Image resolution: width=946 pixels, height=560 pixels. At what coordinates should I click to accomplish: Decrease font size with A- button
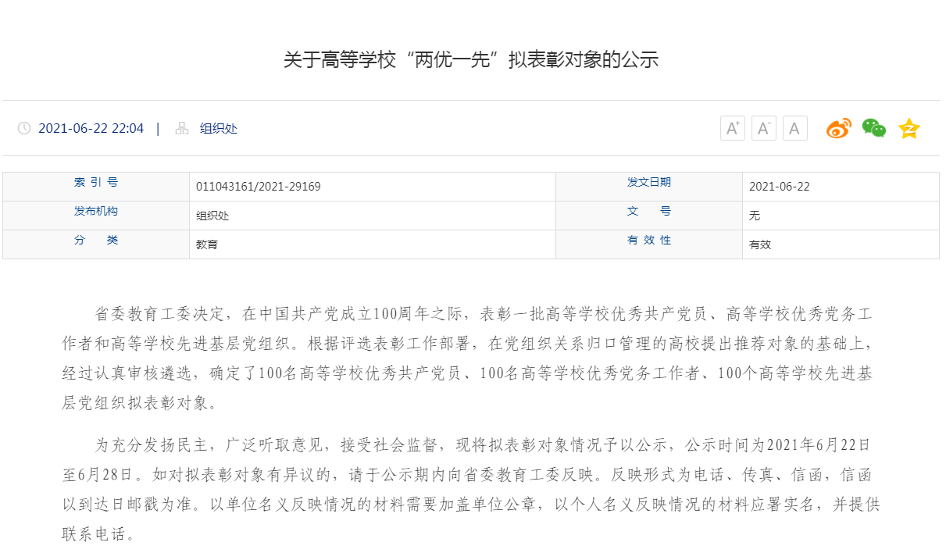pyautogui.click(x=763, y=128)
